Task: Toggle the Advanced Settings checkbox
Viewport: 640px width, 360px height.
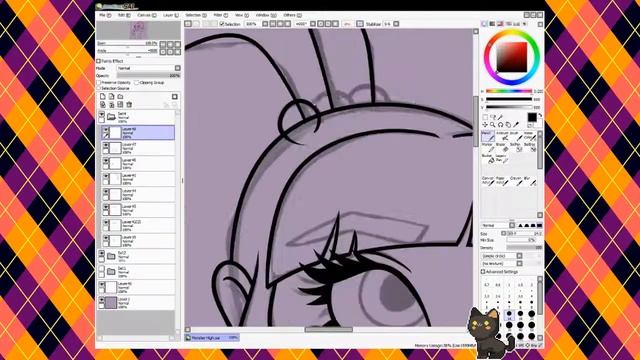Action: tap(483, 271)
